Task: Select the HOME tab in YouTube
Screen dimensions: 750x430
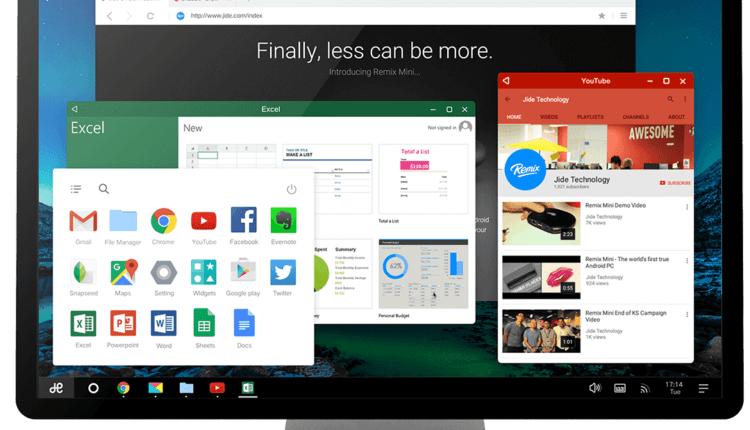Action: coord(514,117)
